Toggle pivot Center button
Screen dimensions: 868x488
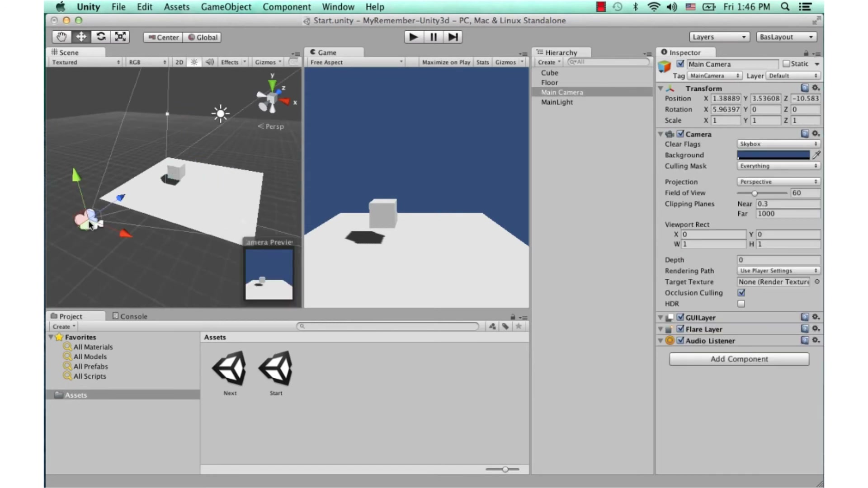[163, 38]
